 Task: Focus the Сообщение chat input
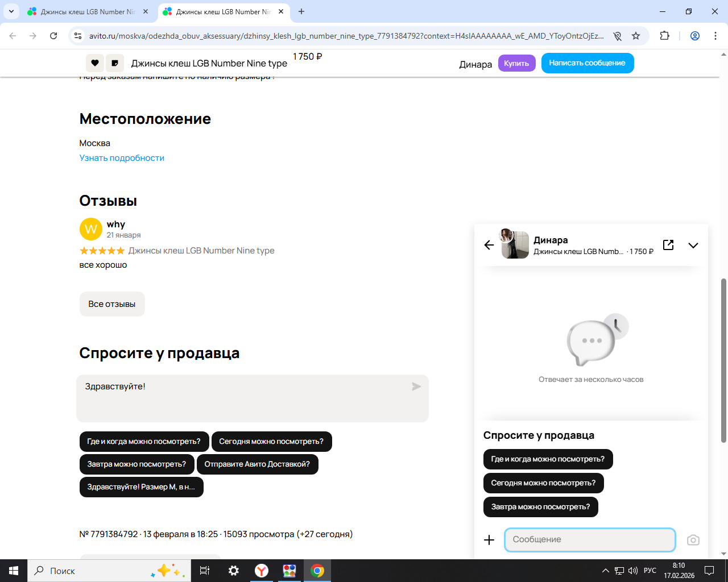[590, 540]
